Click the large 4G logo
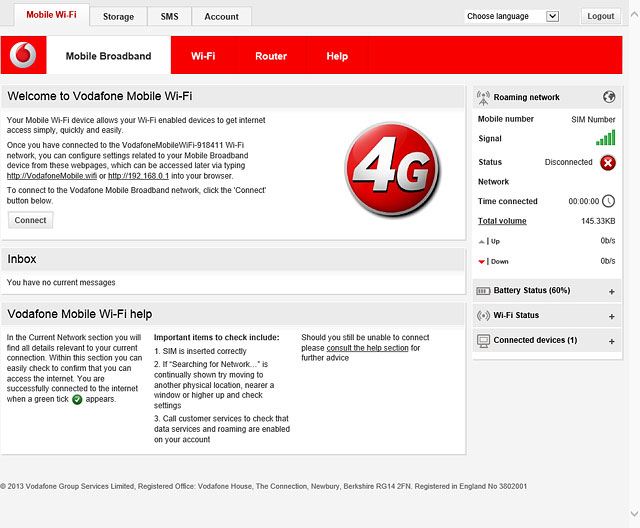640x528 pixels. tap(392, 169)
